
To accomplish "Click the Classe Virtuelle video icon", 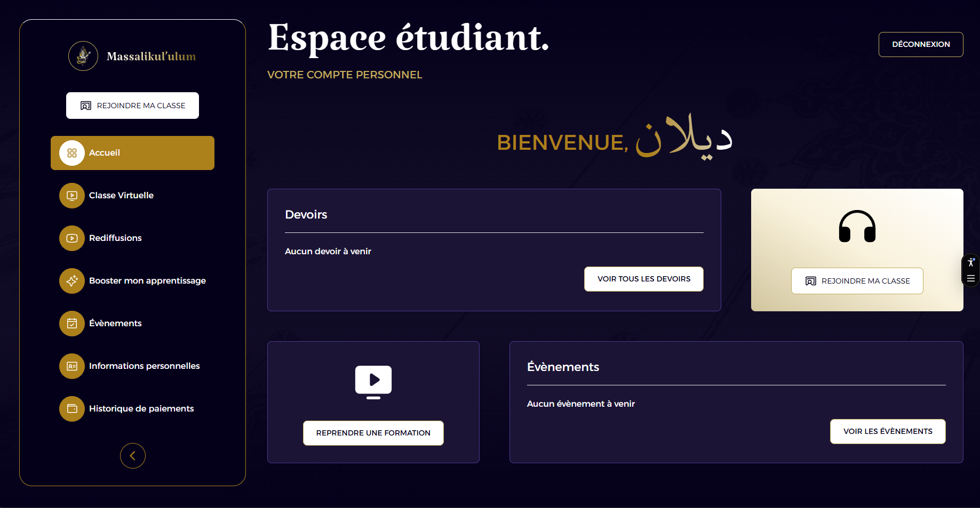I will 71,196.
